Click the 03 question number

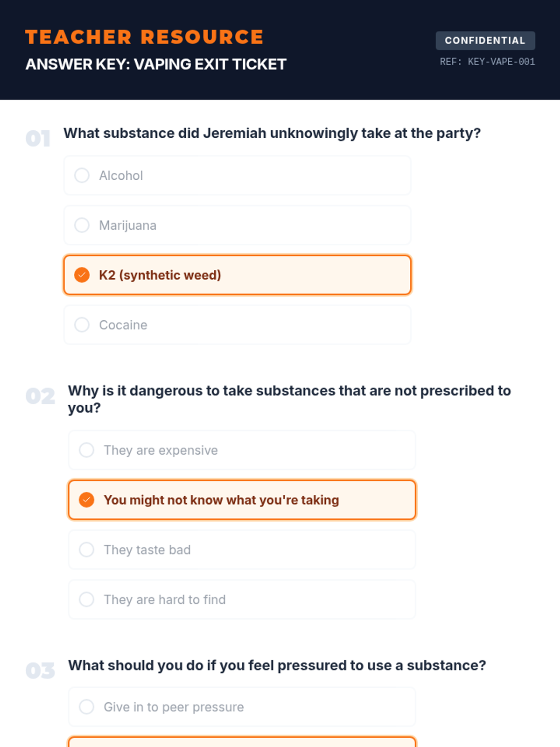pyautogui.click(x=40, y=671)
